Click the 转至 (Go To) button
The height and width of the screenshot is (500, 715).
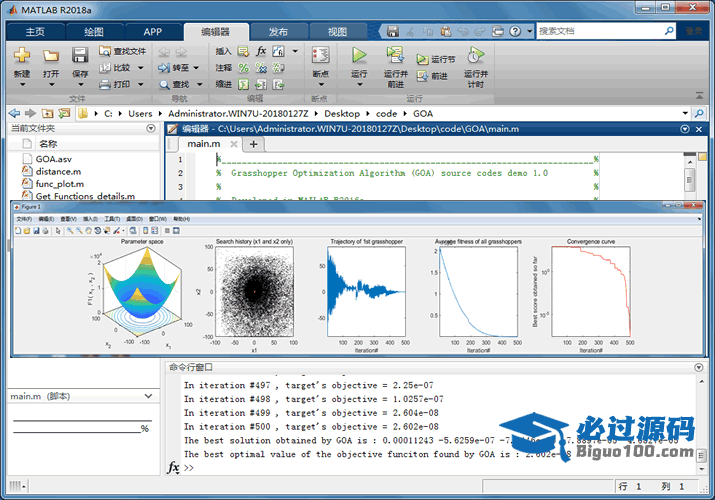click(x=174, y=68)
